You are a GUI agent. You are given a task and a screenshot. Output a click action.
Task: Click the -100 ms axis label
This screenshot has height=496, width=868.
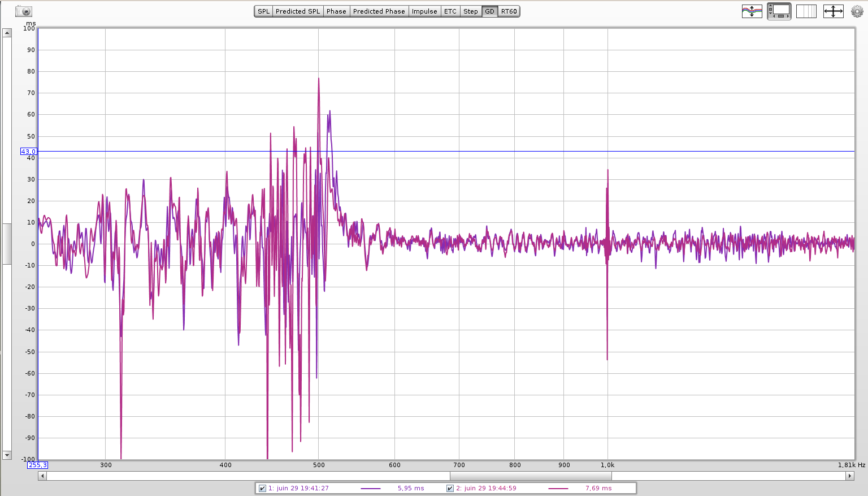point(28,459)
